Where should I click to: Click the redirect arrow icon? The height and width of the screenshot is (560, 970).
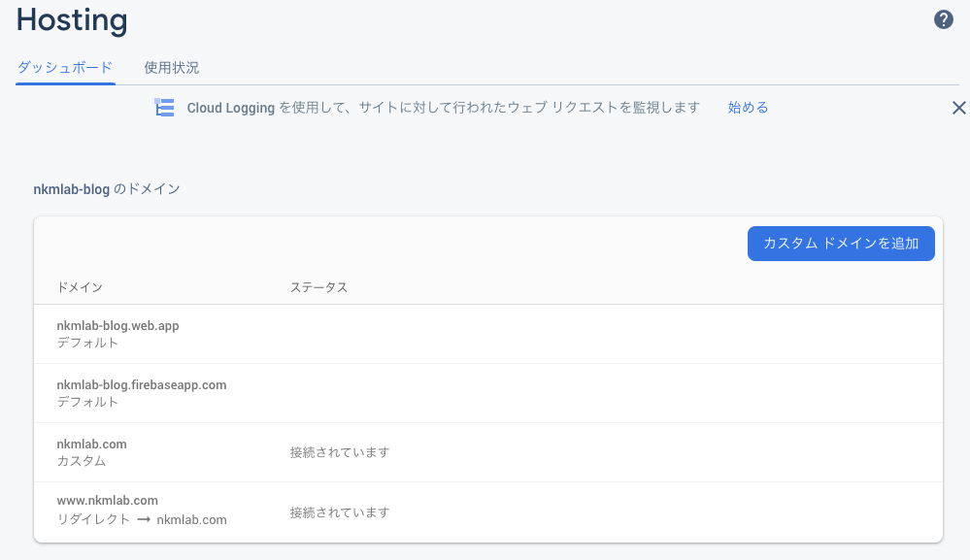coord(144,520)
